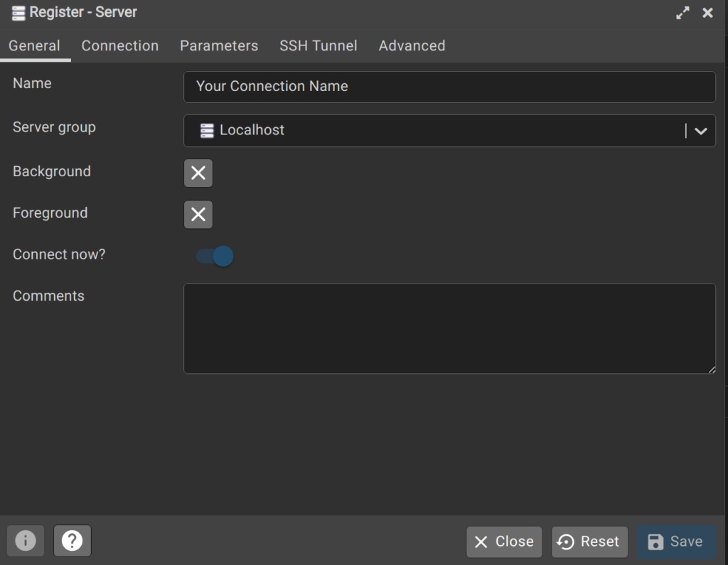This screenshot has height=565, width=728.
Task: Click the resize handle of the Comments box
Action: click(712, 370)
